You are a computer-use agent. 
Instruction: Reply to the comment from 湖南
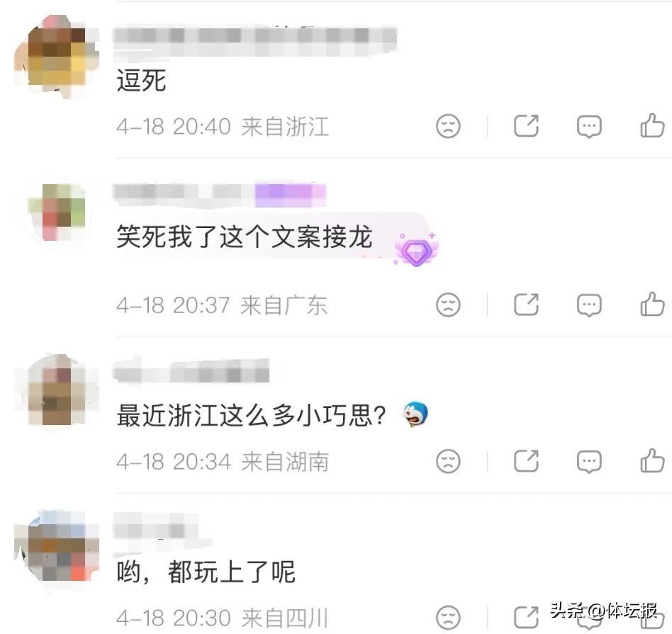[589, 461]
